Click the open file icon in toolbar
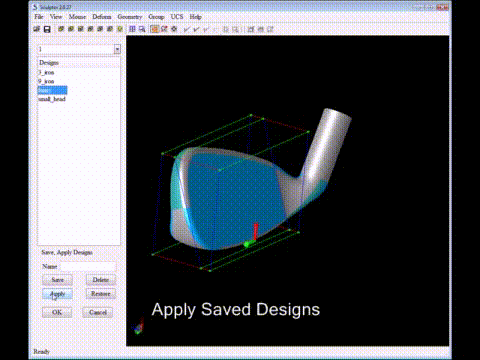Screen dimensions: 480x360 click(37, 29)
